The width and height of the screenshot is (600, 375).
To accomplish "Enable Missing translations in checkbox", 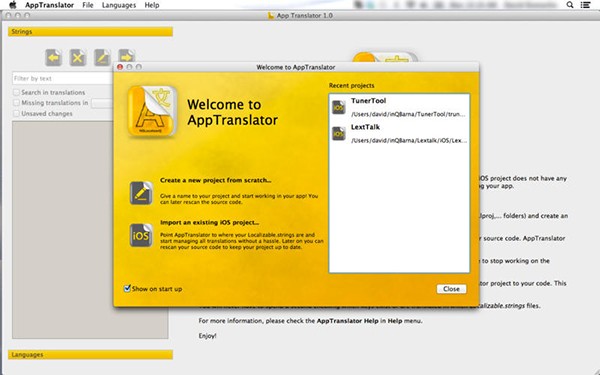I will (16, 103).
